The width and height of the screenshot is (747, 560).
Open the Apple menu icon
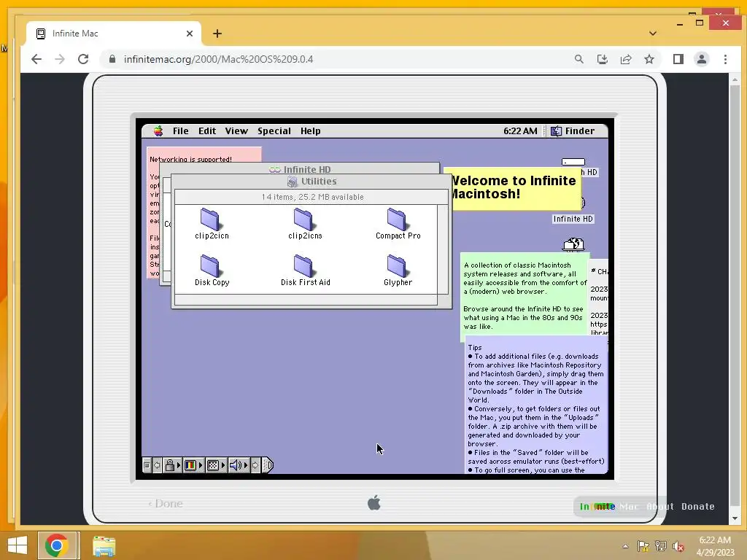pos(158,131)
